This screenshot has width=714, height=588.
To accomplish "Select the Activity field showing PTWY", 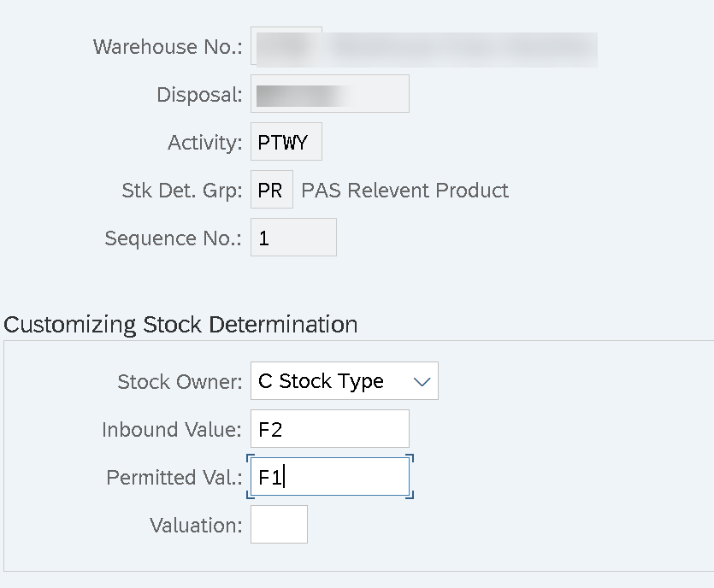I will click(x=286, y=142).
